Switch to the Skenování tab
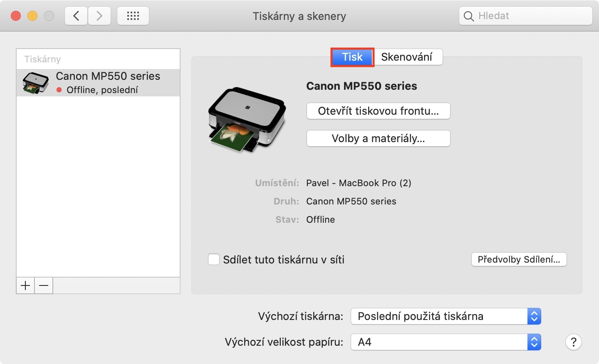This screenshot has width=599, height=364. (x=407, y=57)
